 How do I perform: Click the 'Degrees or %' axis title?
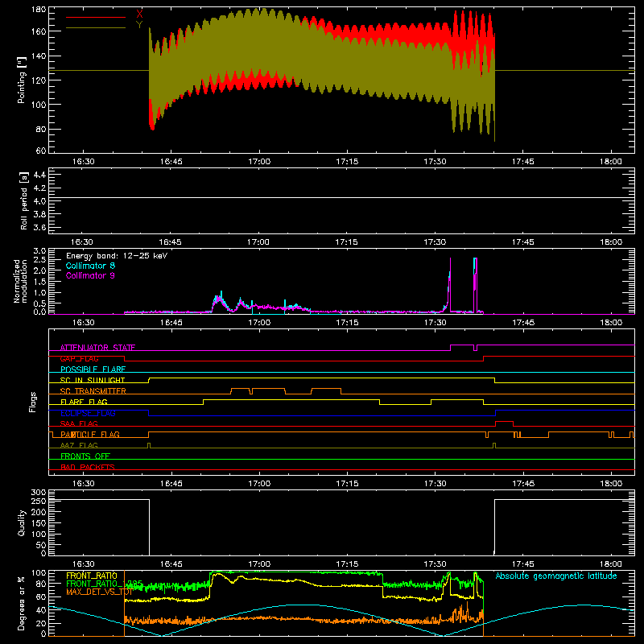pyautogui.click(x=22, y=604)
